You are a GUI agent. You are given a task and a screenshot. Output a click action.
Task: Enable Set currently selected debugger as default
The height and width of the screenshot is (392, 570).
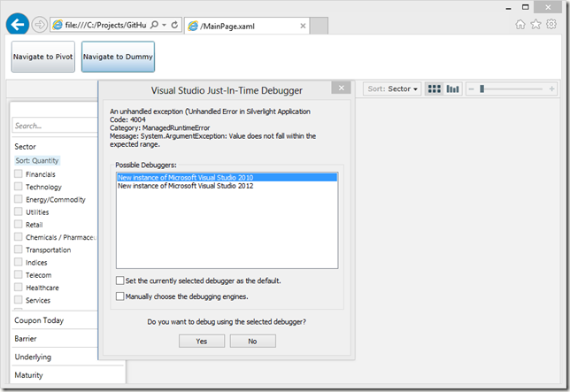click(120, 281)
